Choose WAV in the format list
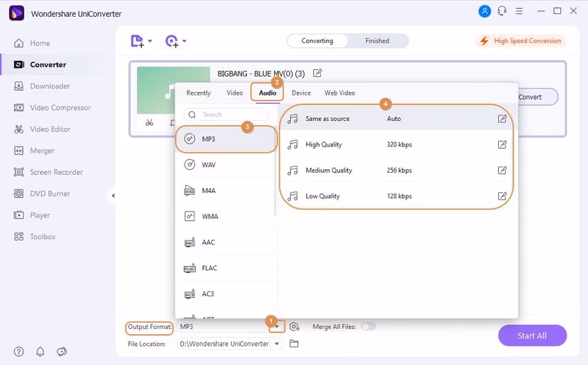 [226, 165]
